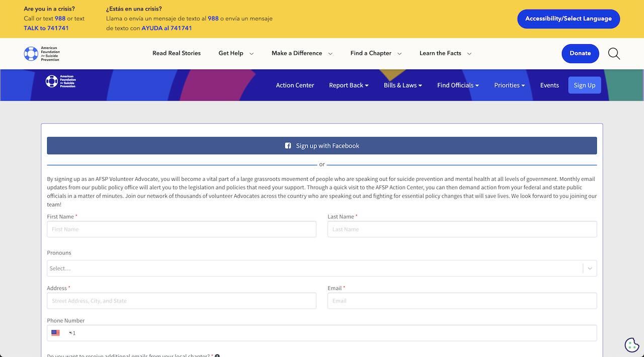Click TALK to 741741 link

pos(46,28)
